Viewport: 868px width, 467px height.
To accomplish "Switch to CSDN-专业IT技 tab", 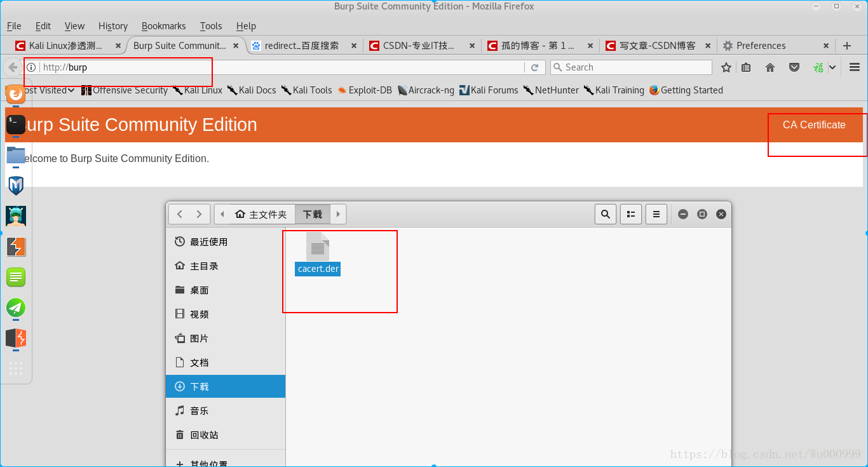I will (x=423, y=46).
